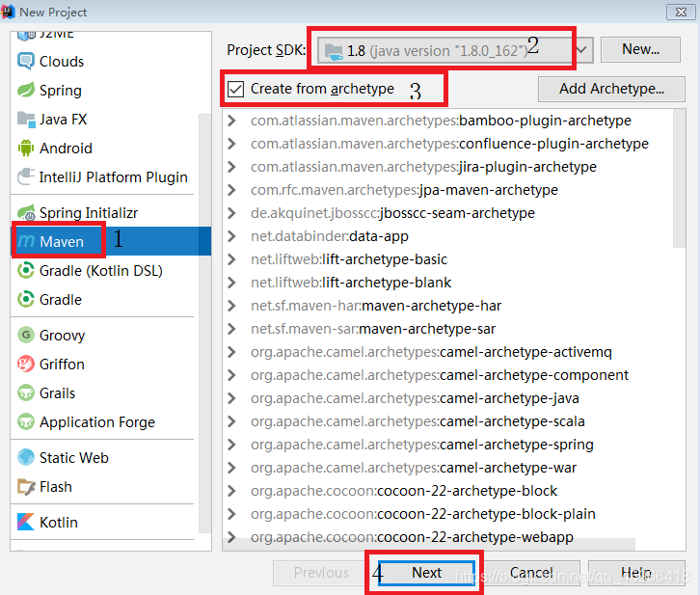This screenshot has width=700, height=595.
Task: Expand the camel-archetype-component node
Action: pyautogui.click(x=231, y=375)
